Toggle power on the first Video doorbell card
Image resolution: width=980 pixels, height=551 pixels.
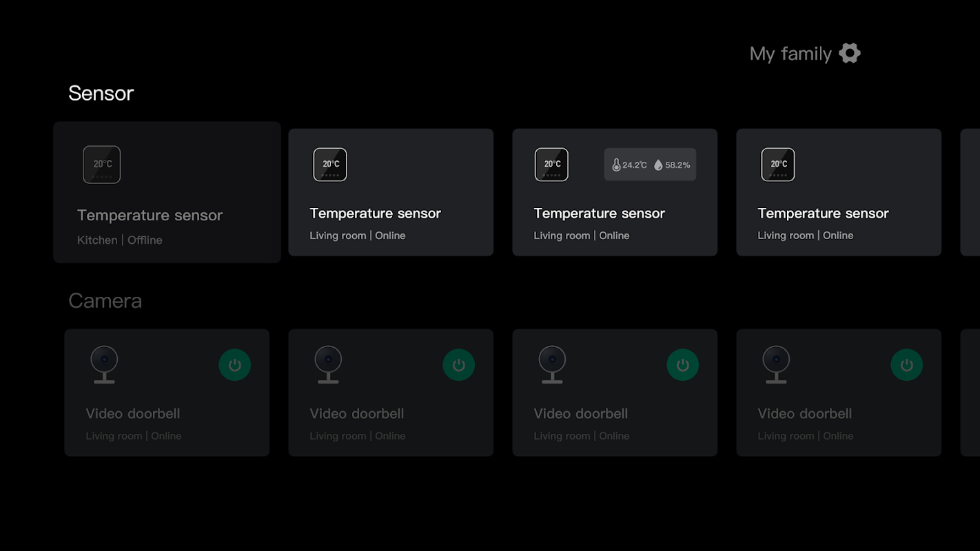[235, 365]
